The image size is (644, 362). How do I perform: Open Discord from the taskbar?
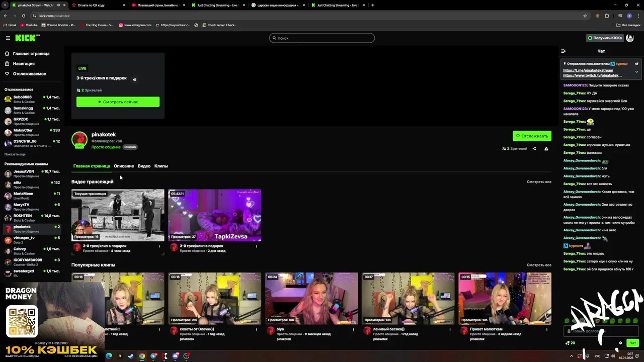click(x=175, y=356)
